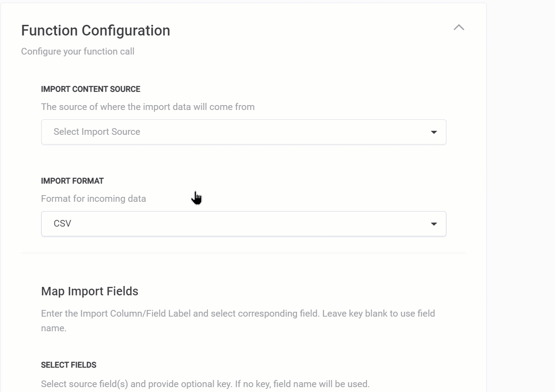Image resolution: width=555 pixels, height=392 pixels.
Task: Open the Select Import Source dropdown
Action: point(243,132)
